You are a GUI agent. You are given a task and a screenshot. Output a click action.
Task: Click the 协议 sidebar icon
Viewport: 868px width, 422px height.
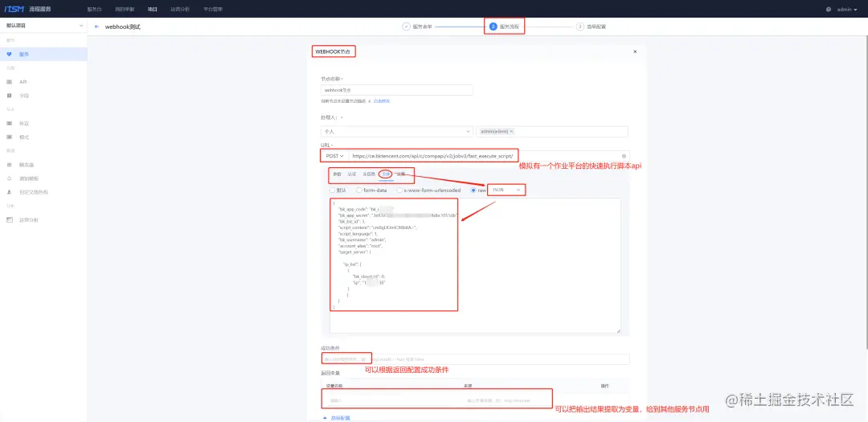point(10,124)
